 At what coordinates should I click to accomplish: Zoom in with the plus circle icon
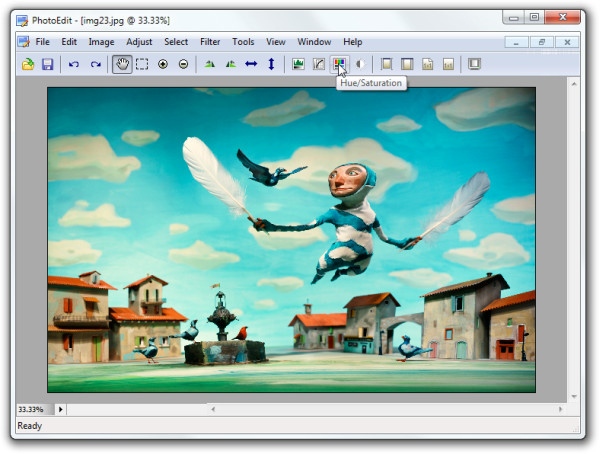click(163, 64)
